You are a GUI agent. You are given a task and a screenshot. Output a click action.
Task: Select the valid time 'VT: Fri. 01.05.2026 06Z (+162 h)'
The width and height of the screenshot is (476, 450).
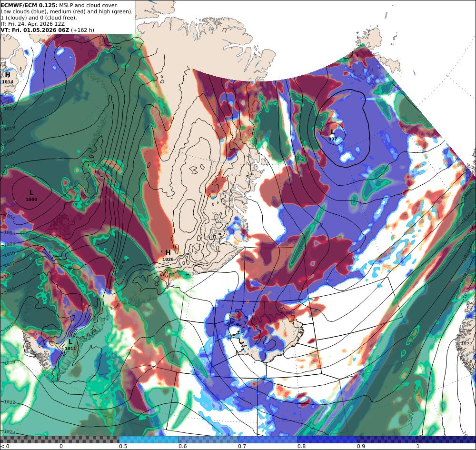pyautogui.click(x=47, y=30)
